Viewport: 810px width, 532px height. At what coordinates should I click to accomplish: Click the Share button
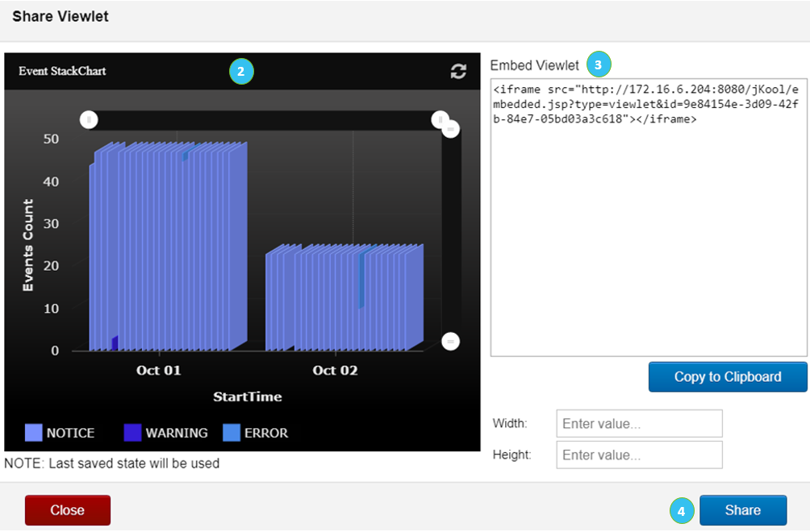(743, 510)
